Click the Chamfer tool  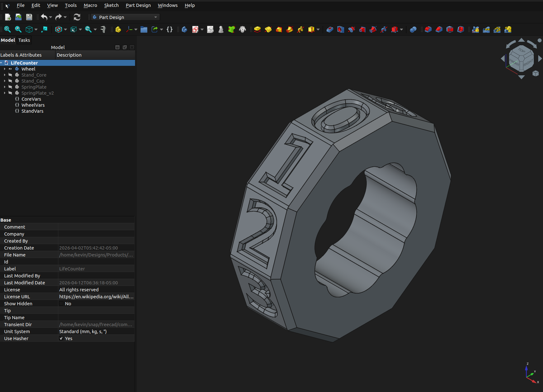pyautogui.click(x=439, y=29)
